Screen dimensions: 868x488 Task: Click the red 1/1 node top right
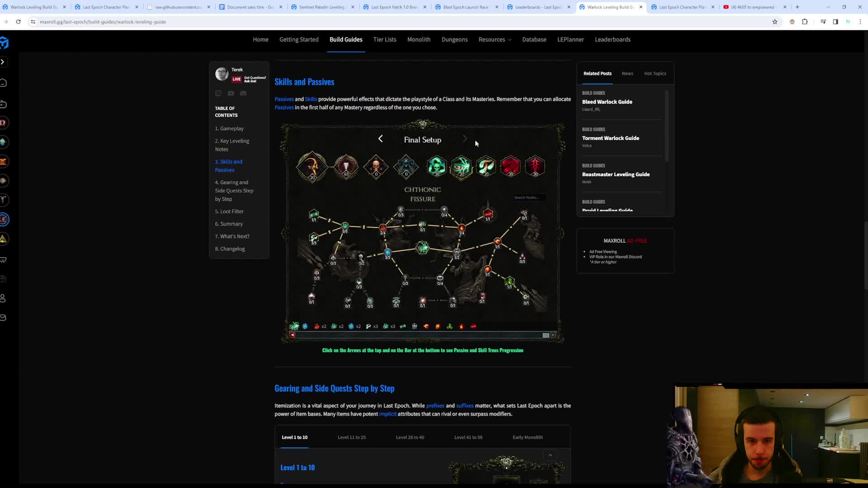pyautogui.click(x=488, y=214)
